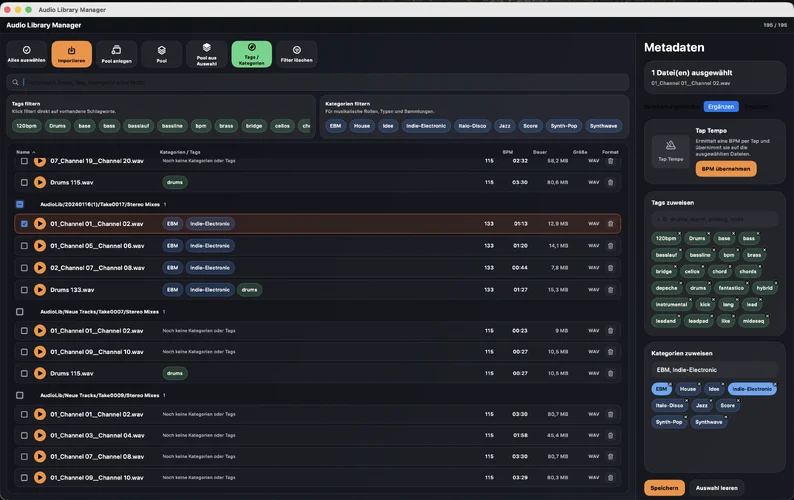Click the Speichern button
The height and width of the screenshot is (500, 794).
(x=664, y=488)
